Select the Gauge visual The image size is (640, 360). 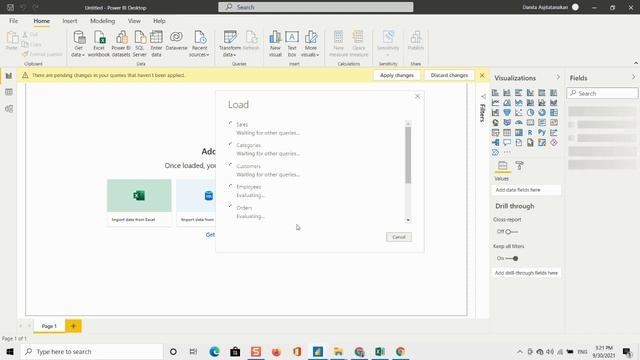[518, 122]
